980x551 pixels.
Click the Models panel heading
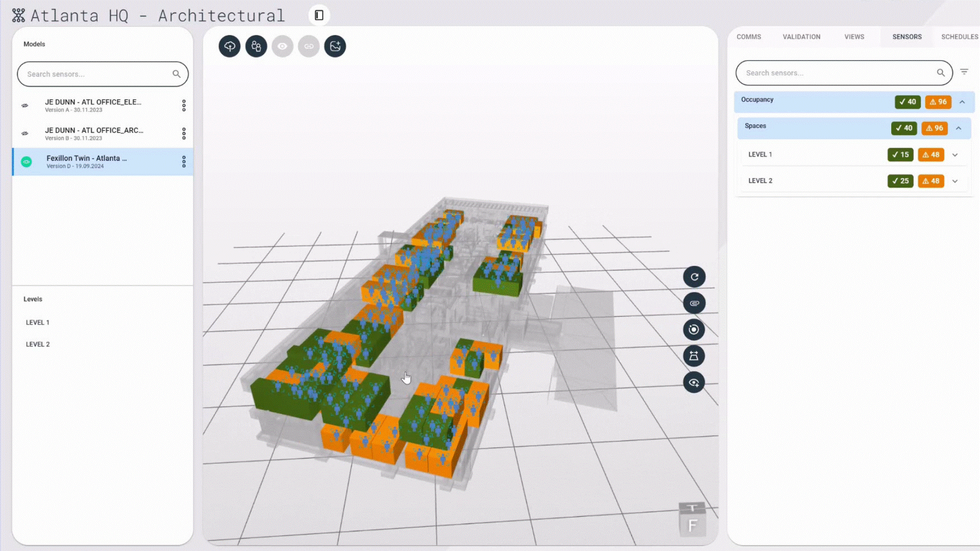[x=34, y=44]
